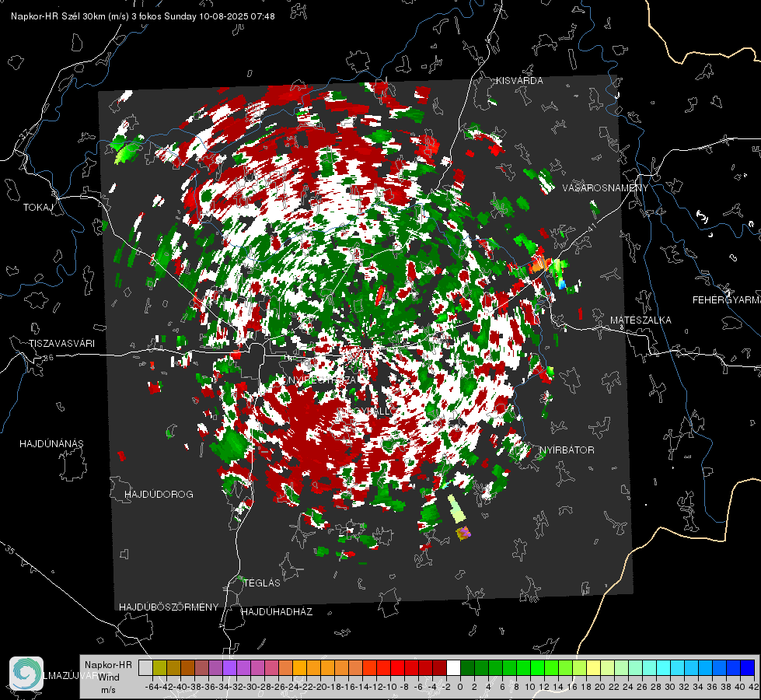Click the TOKAJ town label
Image resolution: width=761 pixels, height=700 pixels.
pyautogui.click(x=38, y=208)
